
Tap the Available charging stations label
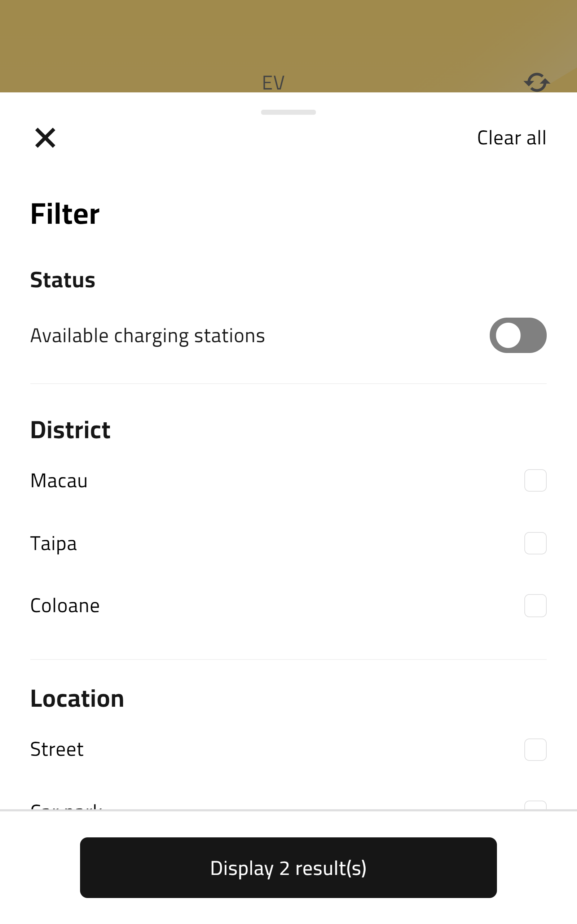pos(148,336)
